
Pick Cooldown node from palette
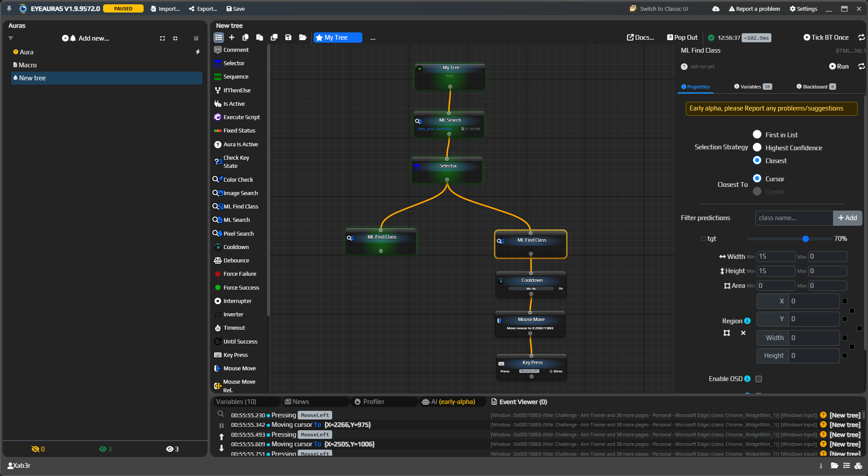(x=236, y=247)
